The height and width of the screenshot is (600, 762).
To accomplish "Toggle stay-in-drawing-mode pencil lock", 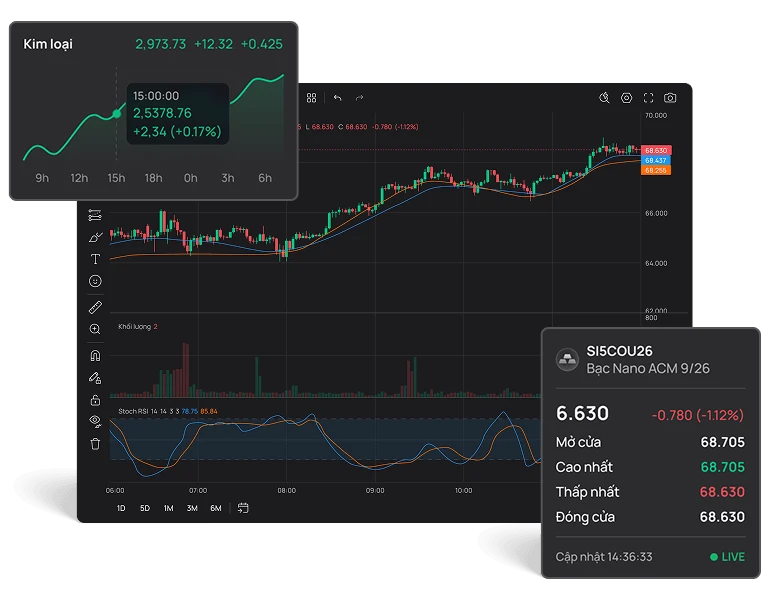I will (95, 377).
